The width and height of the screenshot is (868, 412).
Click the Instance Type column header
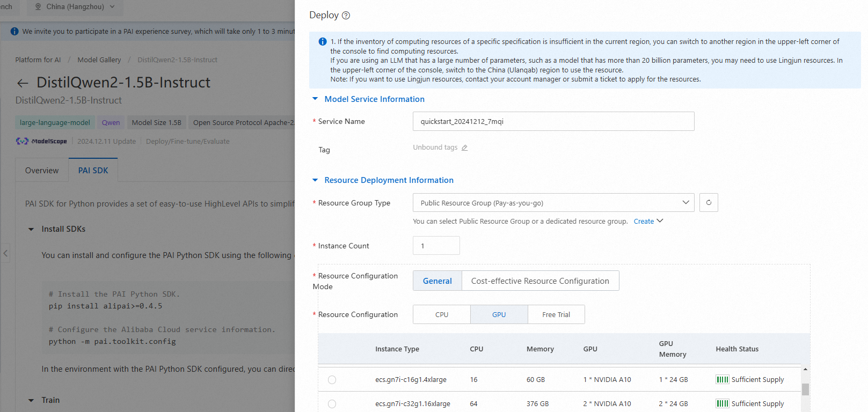point(397,349)
